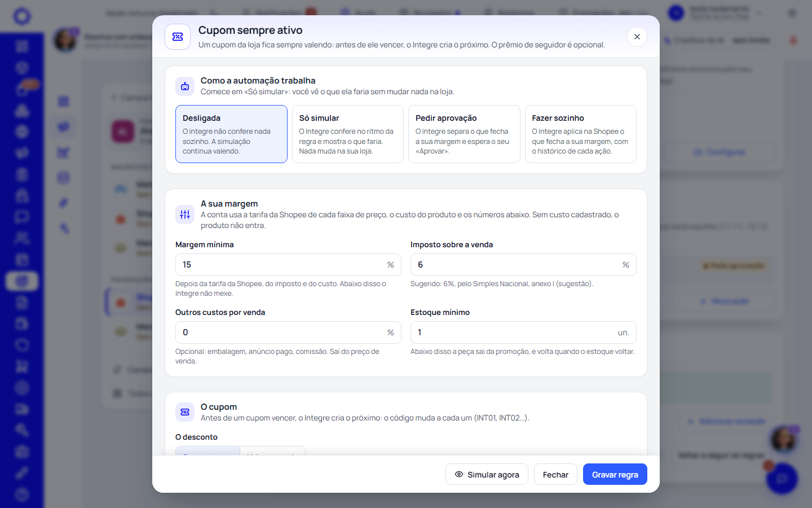The width and height of the screenshot is (812, 508).
Task: Open the chat bubble icon in the blue sidebar
Action: 22,217
